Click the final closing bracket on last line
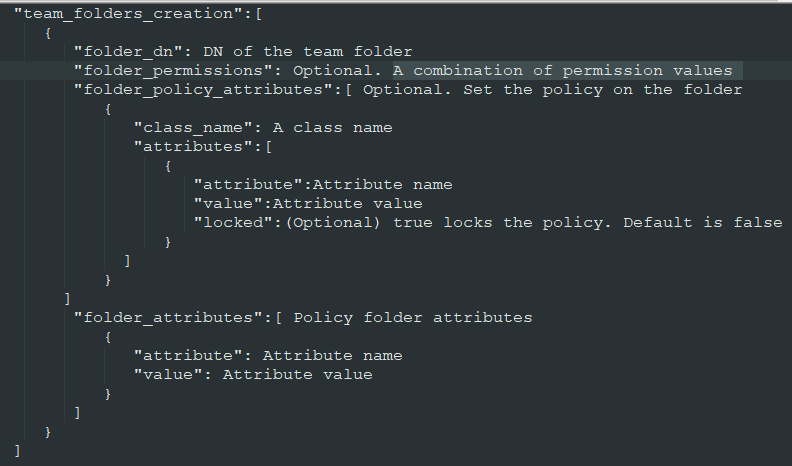The width and height of the screenshot is (792, 466). (x=18, y=451)
